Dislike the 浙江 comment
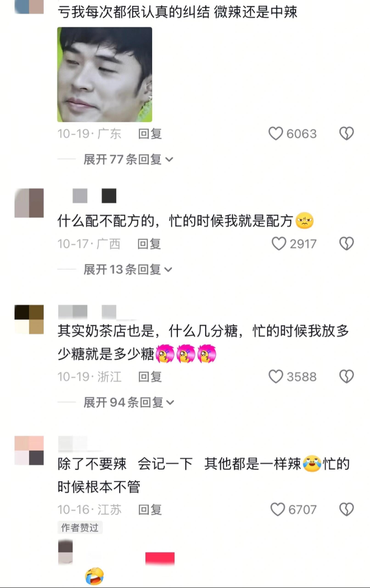 tap(346, 376)
